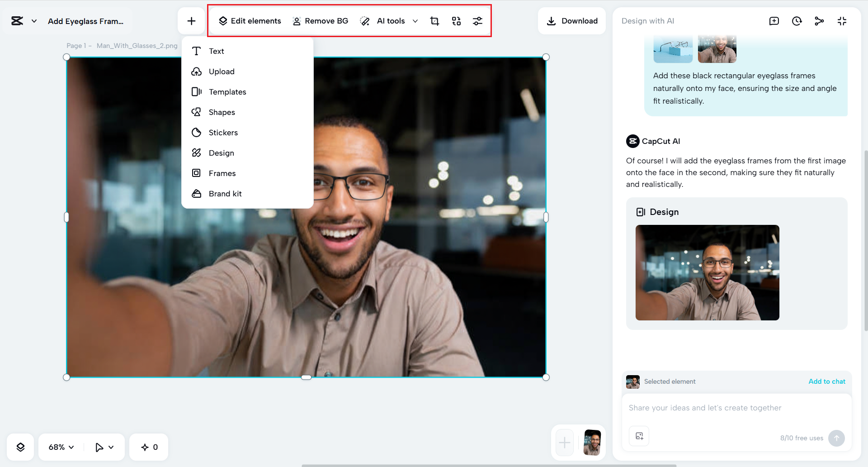Choose Brand kit from the add menu
Viewport: 868px width, 467px height.
pos(225,193)
